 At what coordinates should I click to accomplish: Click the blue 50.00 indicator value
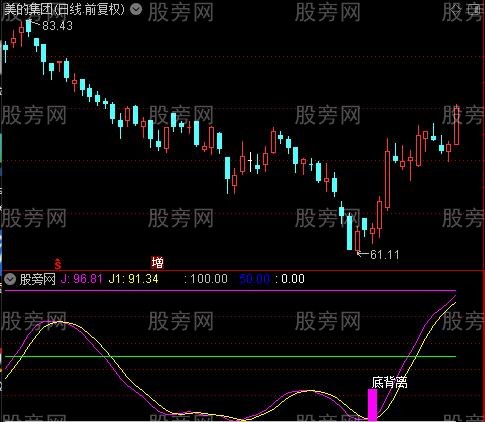(x=255, y=279)
